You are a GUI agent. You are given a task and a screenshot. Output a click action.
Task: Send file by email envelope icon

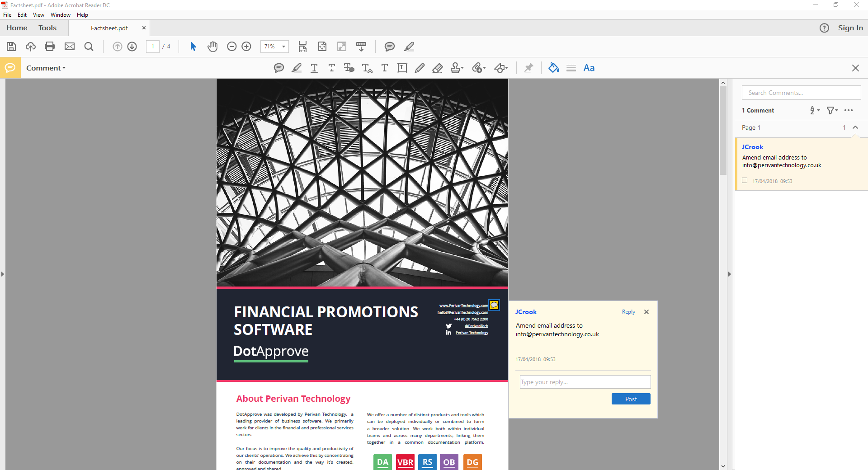point(70,47)
